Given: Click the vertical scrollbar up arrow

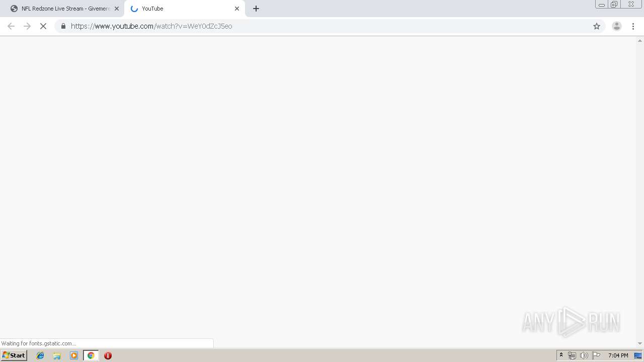Looking at the screenshot, I should pos(640,40).
